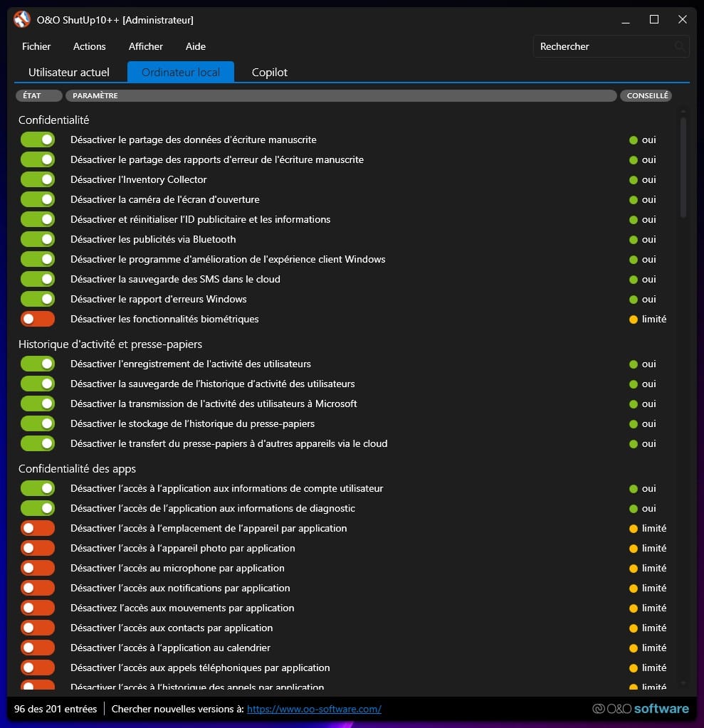
Task: Click the Rechercher search field
Action: [611, 46]
